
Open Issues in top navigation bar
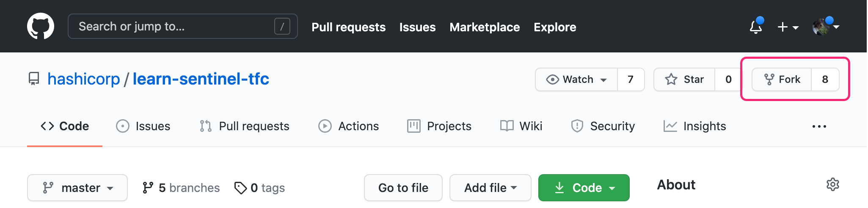click(417, 27)
